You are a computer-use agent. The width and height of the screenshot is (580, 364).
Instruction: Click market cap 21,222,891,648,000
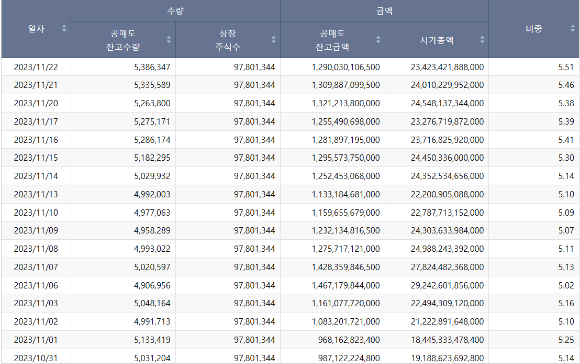(447, 321)
